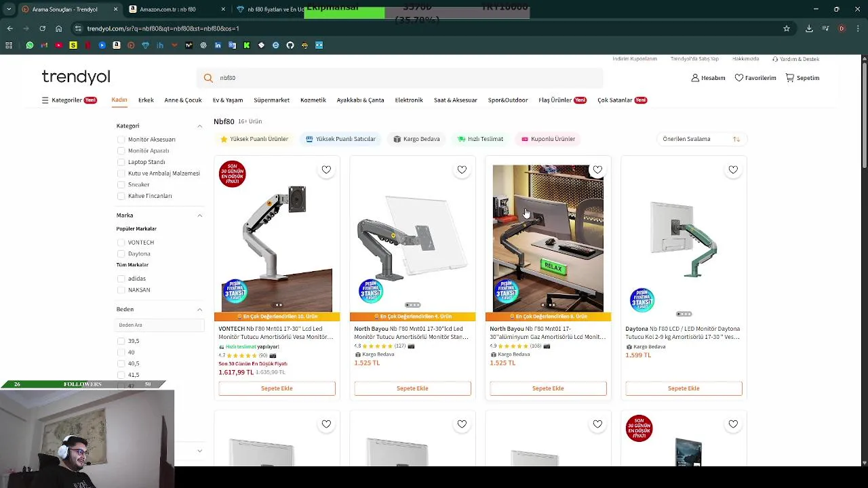This screenshot has height=488, width=868.
Task: Open the Spor&Outdoor menu
Action: pos(508,100)
